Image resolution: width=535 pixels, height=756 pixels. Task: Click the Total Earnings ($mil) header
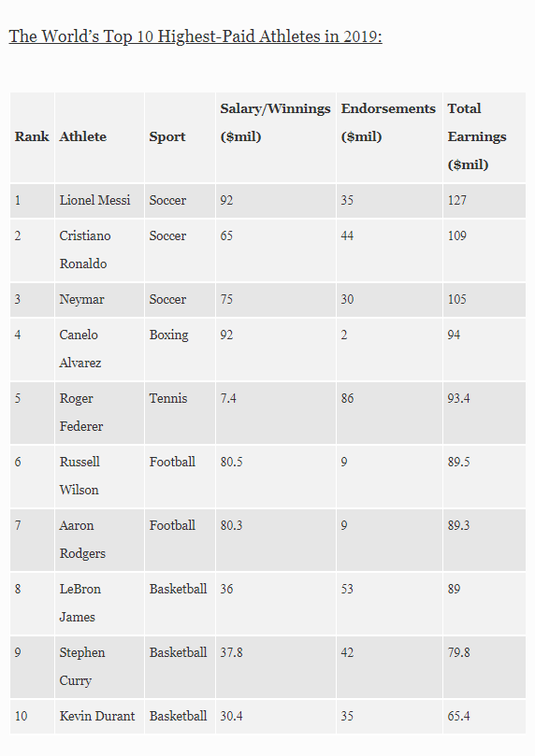(477, 136)
